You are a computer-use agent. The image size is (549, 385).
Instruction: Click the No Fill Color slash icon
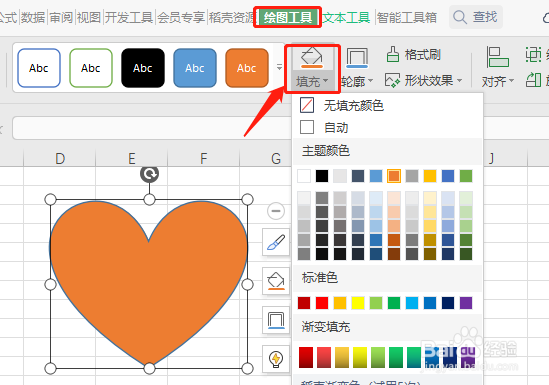pyautogui.click(x=307, y=105)
